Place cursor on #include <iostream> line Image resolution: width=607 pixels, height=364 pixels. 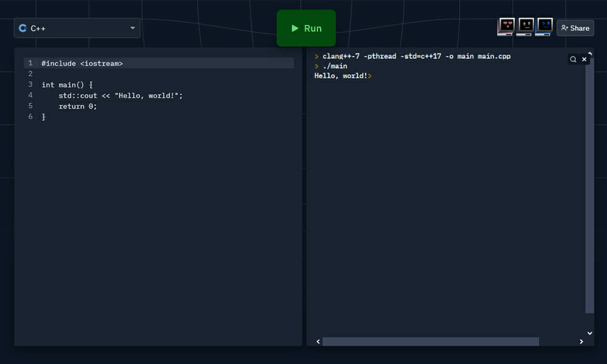pyautogui.click(x=82, y=63)
